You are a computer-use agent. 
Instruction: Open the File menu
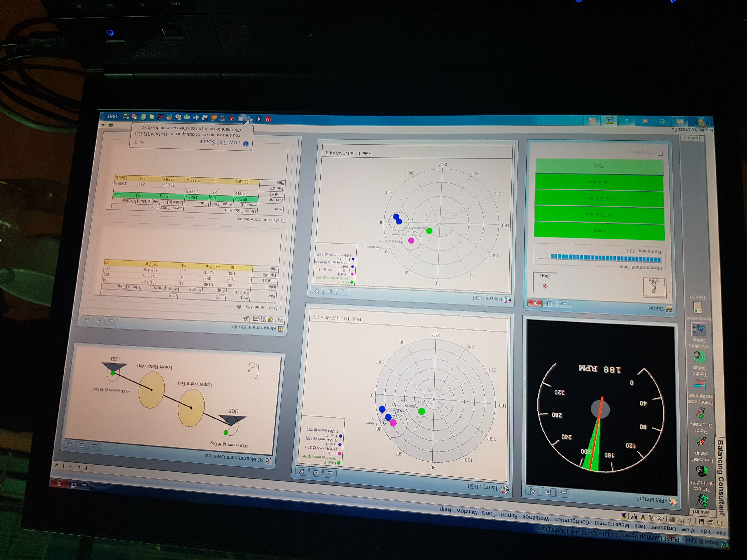point(721,533)
